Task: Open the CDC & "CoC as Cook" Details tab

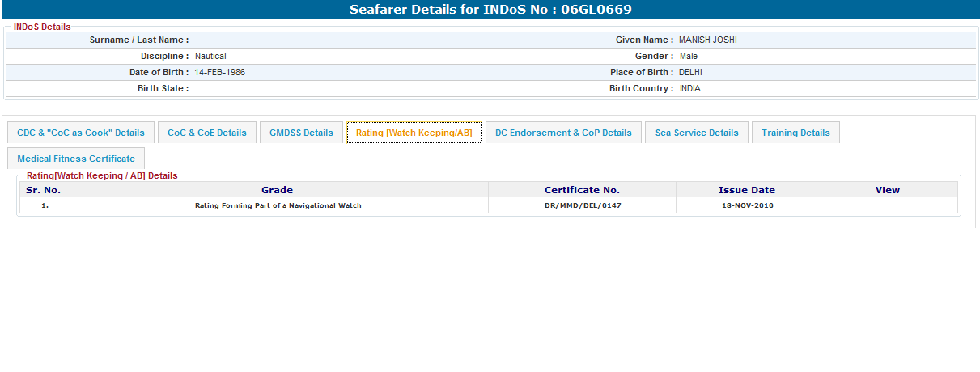Action: (x=81, y=133)
